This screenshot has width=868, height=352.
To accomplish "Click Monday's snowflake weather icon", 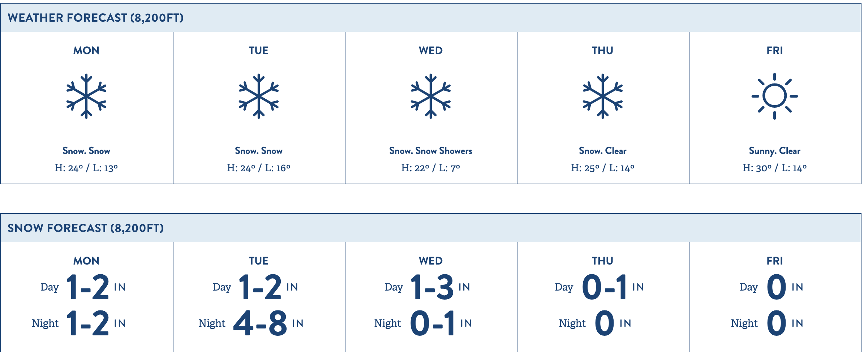I will (x=86, y=96).
